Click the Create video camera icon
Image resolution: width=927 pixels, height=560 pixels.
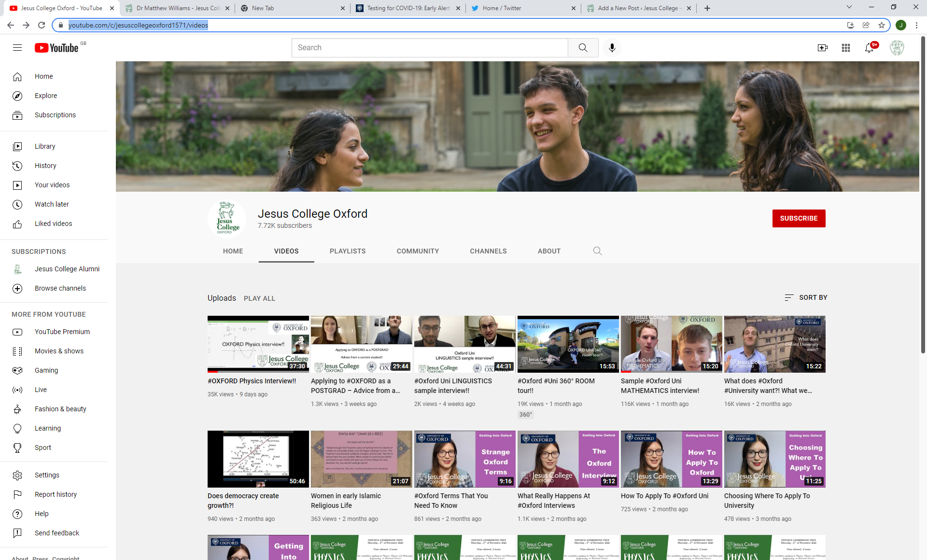click(x=822, y=47)
